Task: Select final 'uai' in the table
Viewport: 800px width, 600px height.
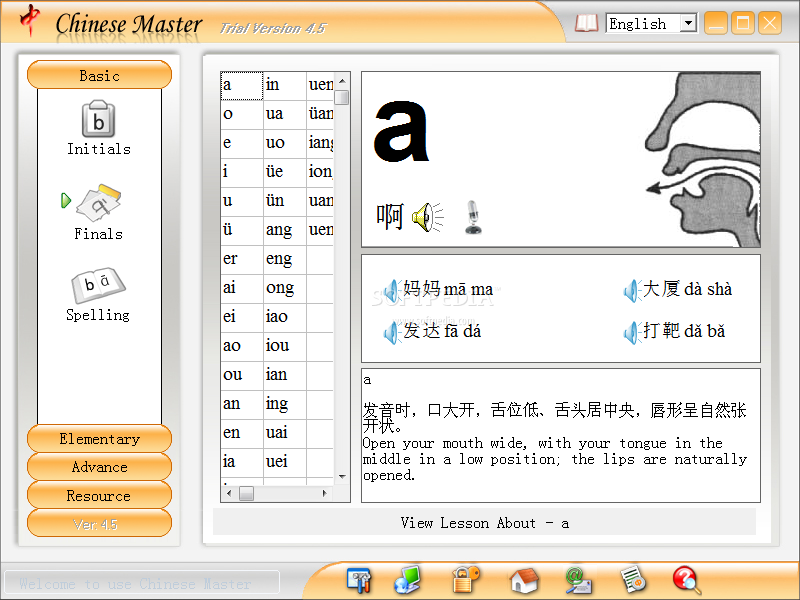Action: click(x=285, y=434)
